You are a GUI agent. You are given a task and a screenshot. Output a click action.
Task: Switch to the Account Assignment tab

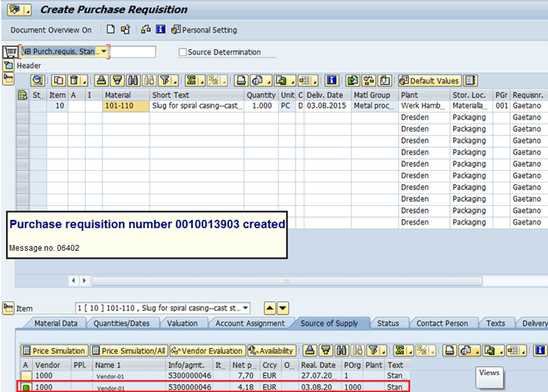[249, 324]
